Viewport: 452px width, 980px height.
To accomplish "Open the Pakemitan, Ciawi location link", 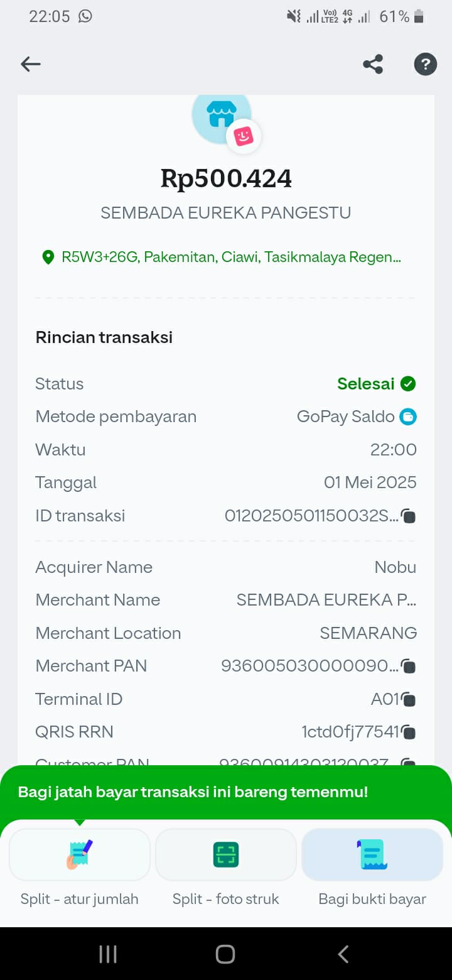I will tap(231, 257).
